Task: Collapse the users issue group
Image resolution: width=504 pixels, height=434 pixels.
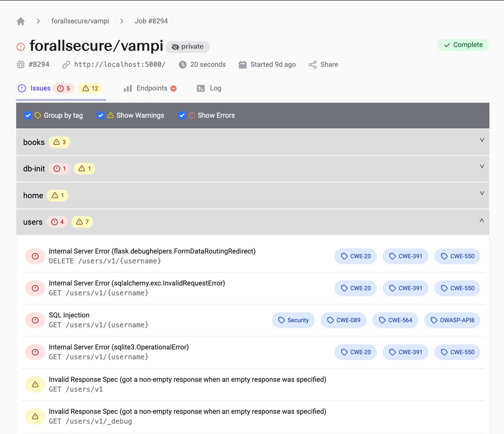Action: coord(482,220)
